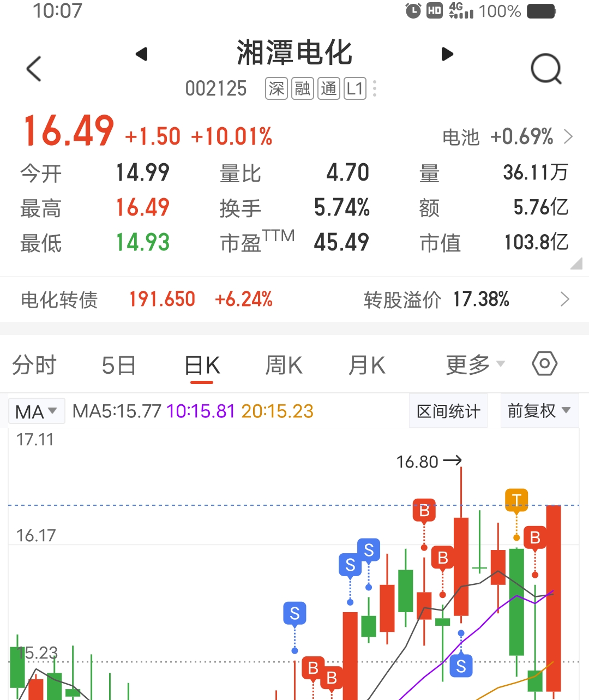Tap the stock title 湘潭电化
The height and width of the screenshot is (700, 589).
[x=294, y=53]
